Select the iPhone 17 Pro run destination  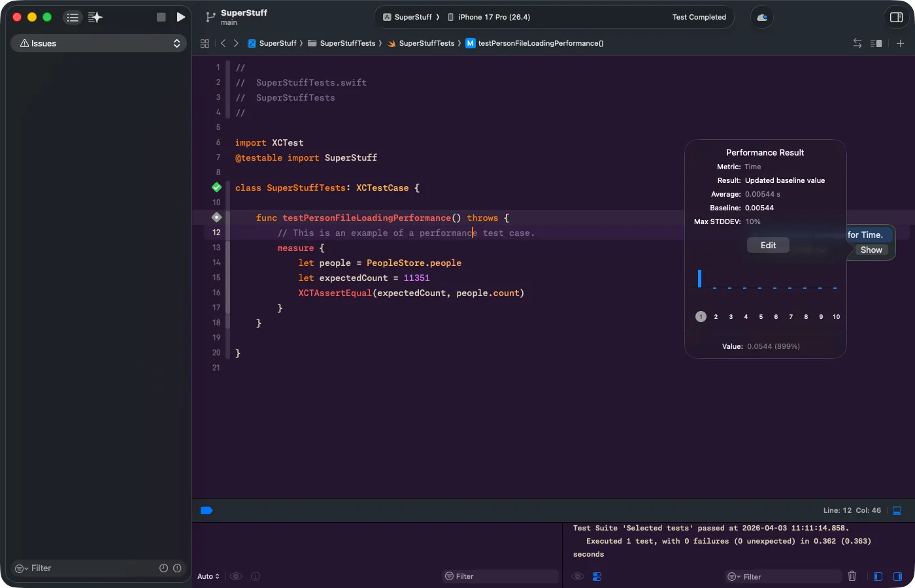(x=489, y=17)
